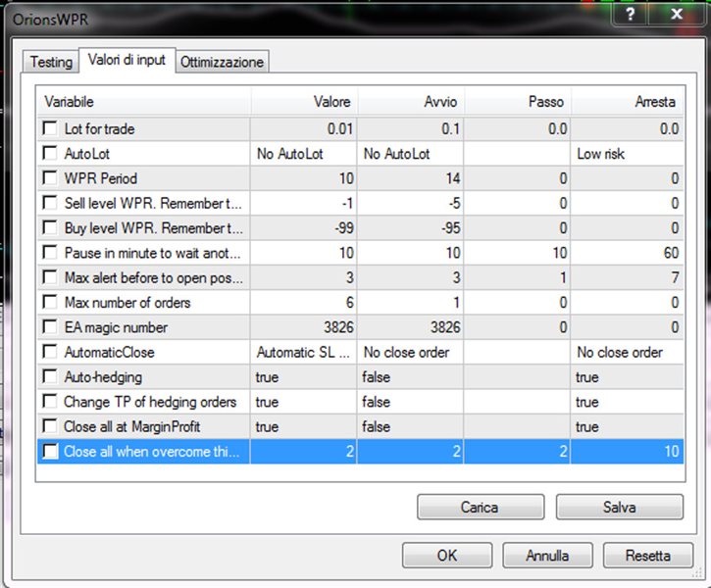The height and width of the screenshot is (588, 711).
Task: Click the help question mark button
Action: point(631,16)
